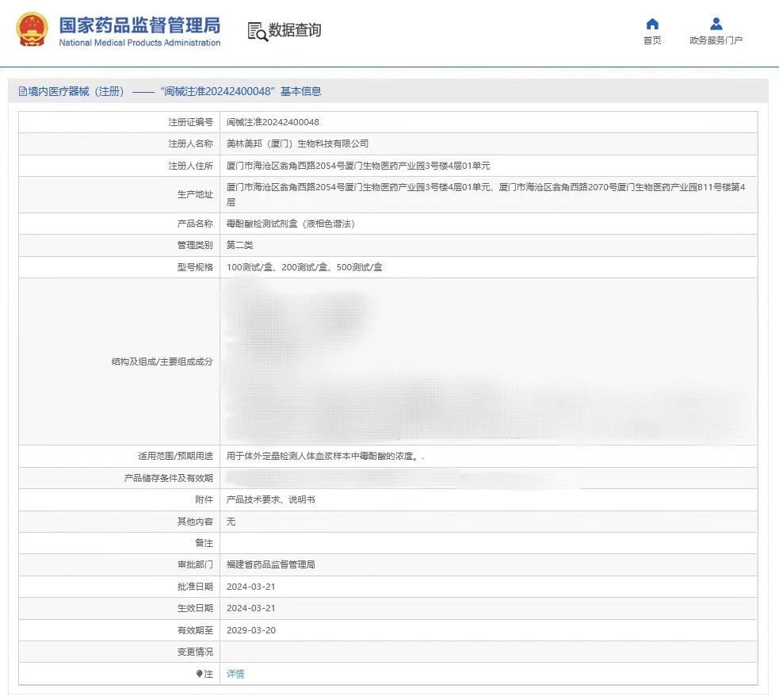Image resolution: width=779 pixels, height=700 pixels.
Task: Click the person icon for 政务服务门户
Action: [x=716, y=24]
